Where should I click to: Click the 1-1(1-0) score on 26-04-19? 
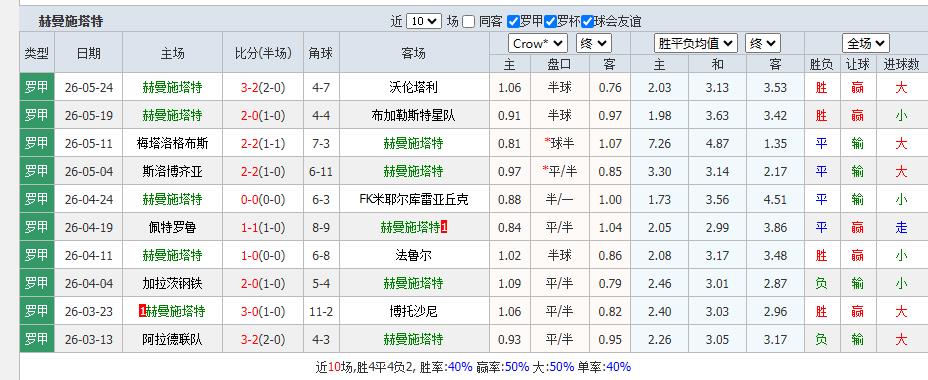[x=263, y=227]
